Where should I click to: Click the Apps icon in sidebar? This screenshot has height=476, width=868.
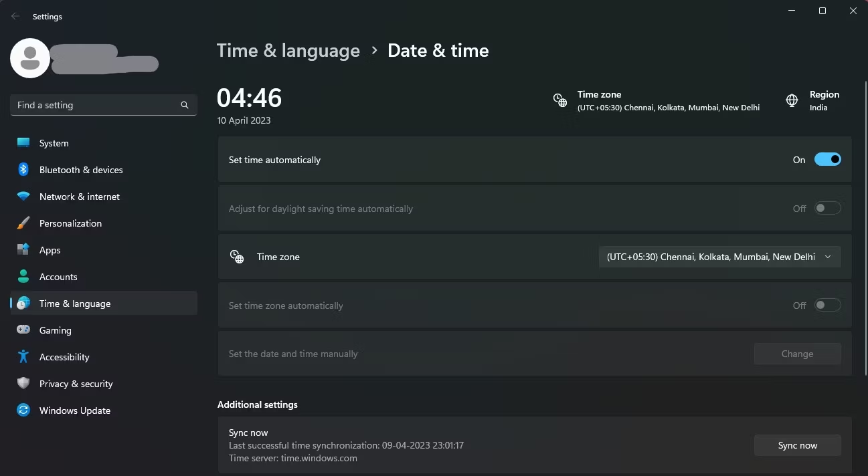point(23,250)
